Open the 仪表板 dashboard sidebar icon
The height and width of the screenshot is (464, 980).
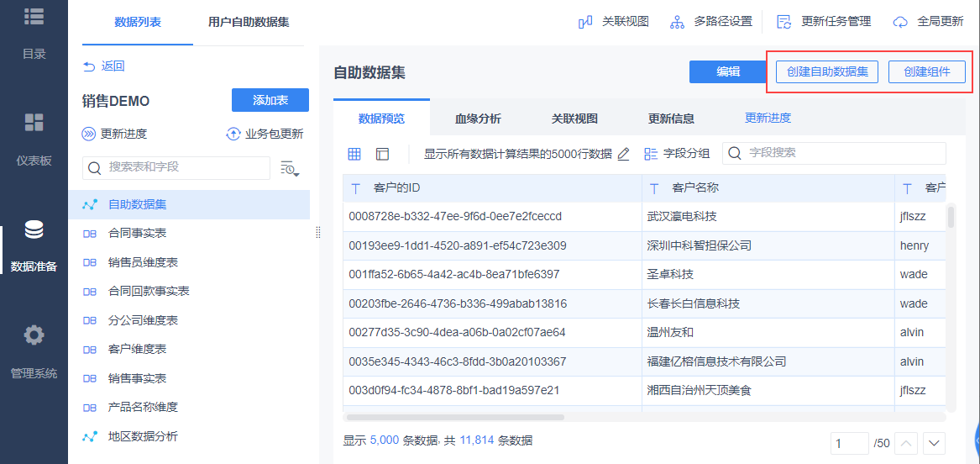pyautogui.click(x=34, y=122)
